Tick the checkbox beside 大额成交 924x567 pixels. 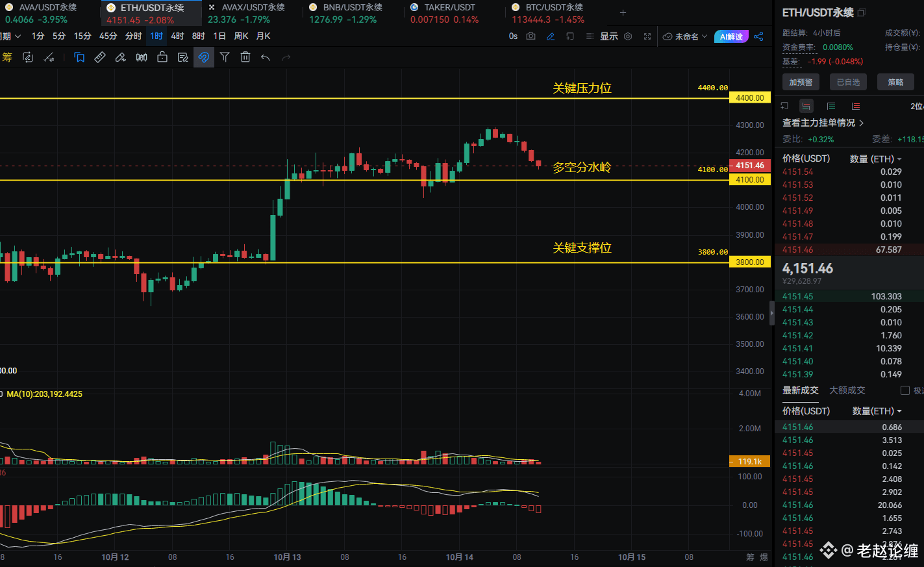[x=905, y=390]
